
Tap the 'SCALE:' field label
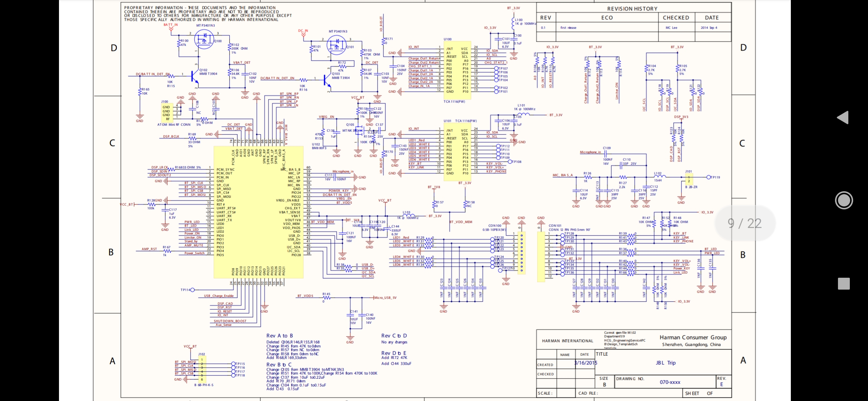pyautogui.click(x=545, y=393)
